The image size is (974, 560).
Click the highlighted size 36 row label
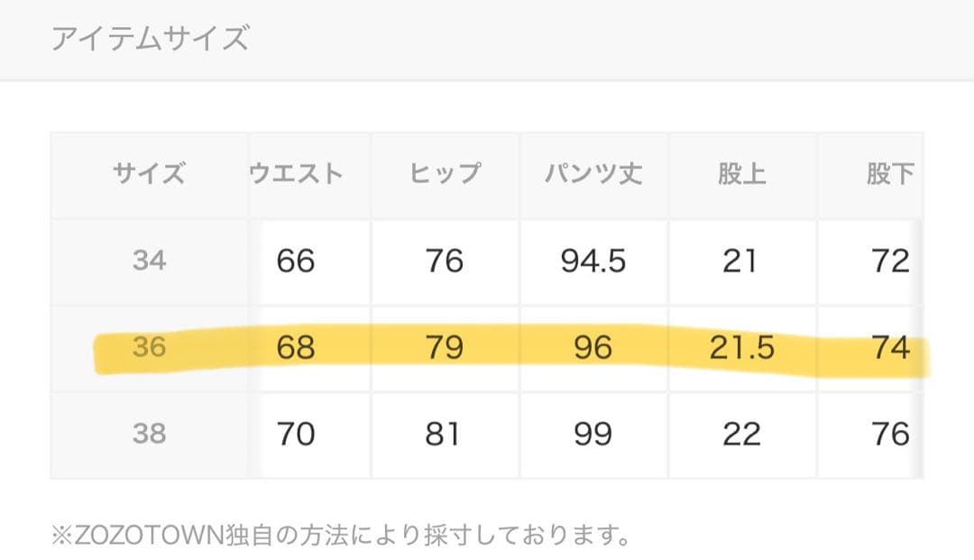149,347
